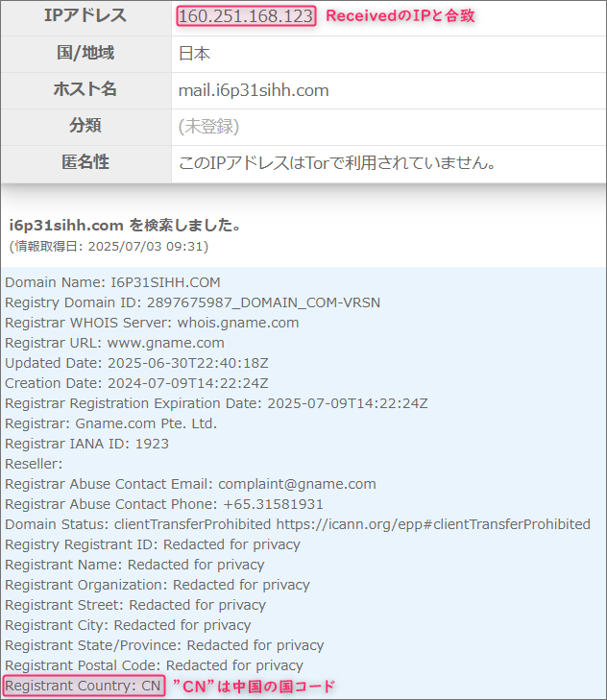Click the i6p31sihh.com search result heading
The width and height of the screenshot is (607, 700).
pos(126,225)
